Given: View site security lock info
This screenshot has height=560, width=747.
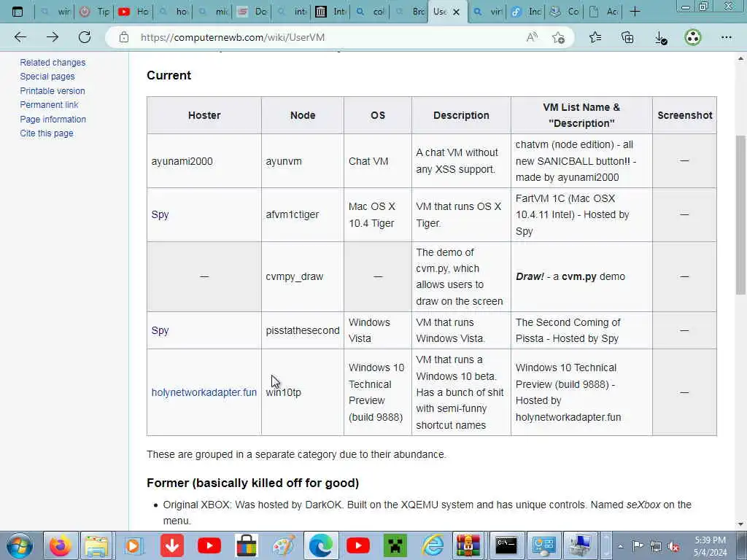Looking at the screenshot, I should (x=124, y=37).
